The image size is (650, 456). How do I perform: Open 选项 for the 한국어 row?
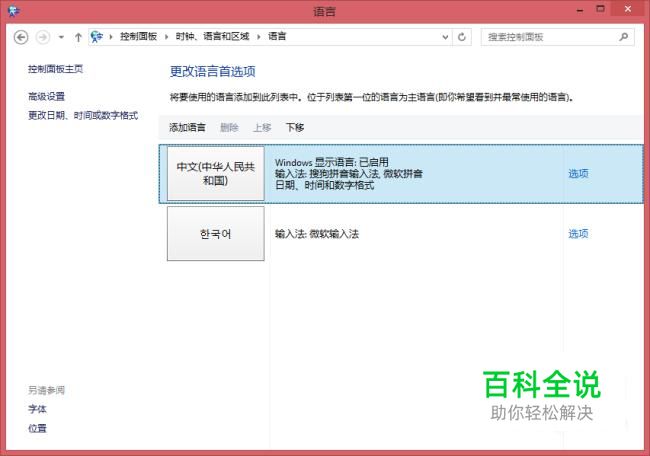pos(578,234)
